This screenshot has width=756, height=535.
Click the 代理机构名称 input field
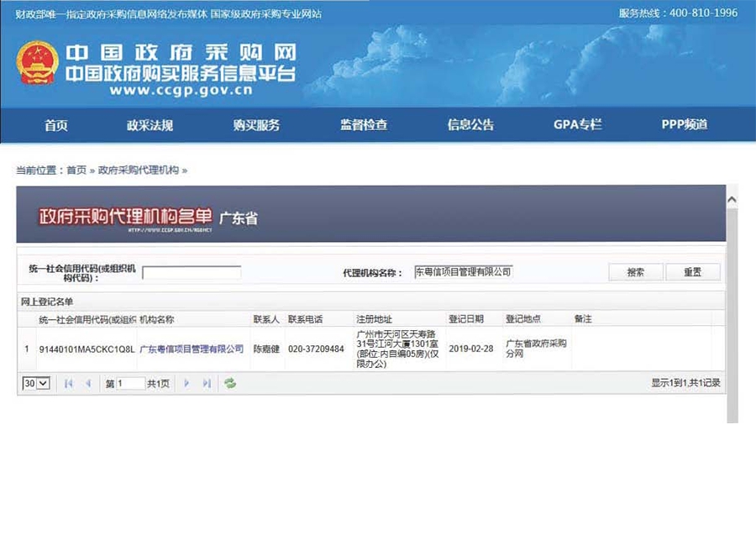coord(463,272)
